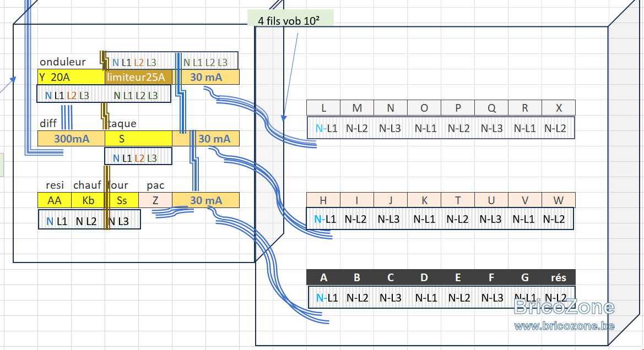Open the www.bricozone.be watermark link

point(564,326)
